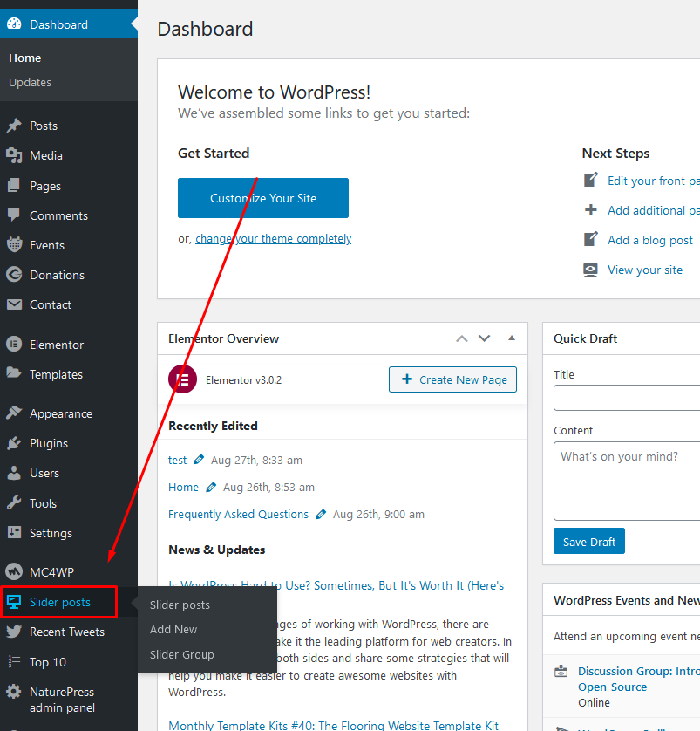Open Monthly Template Kits #40 article
Screen dimensions: 700x731
pos(334,725)
